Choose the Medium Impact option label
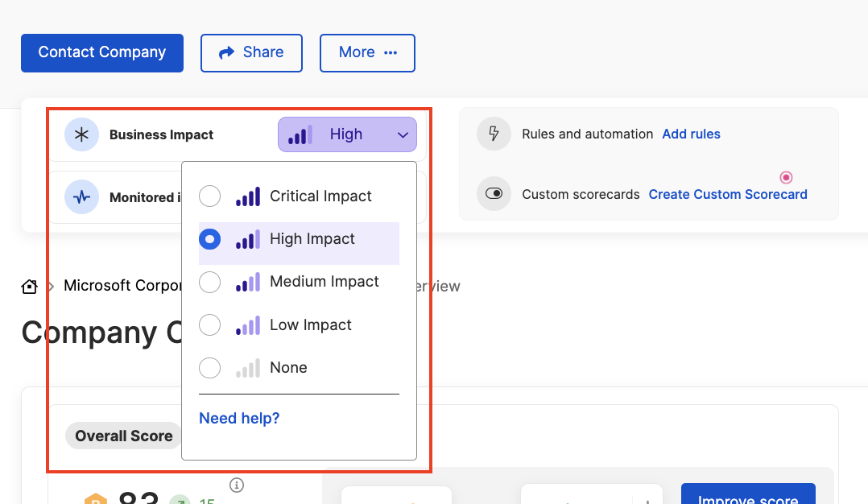 coord(324,282)
